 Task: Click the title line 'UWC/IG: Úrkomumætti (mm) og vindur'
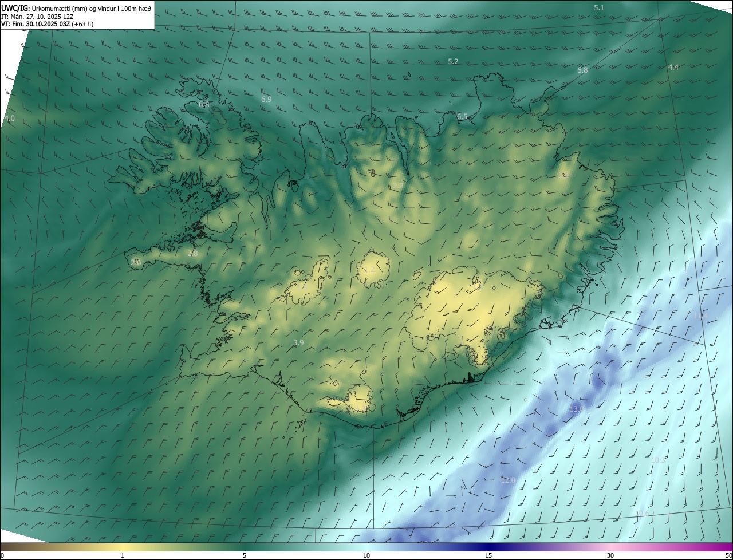(x=76, y=7)
